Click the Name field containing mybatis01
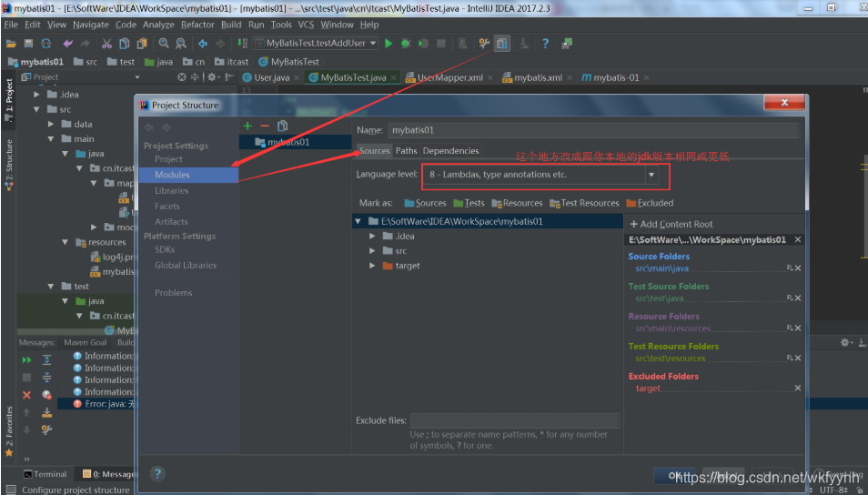 593,131
